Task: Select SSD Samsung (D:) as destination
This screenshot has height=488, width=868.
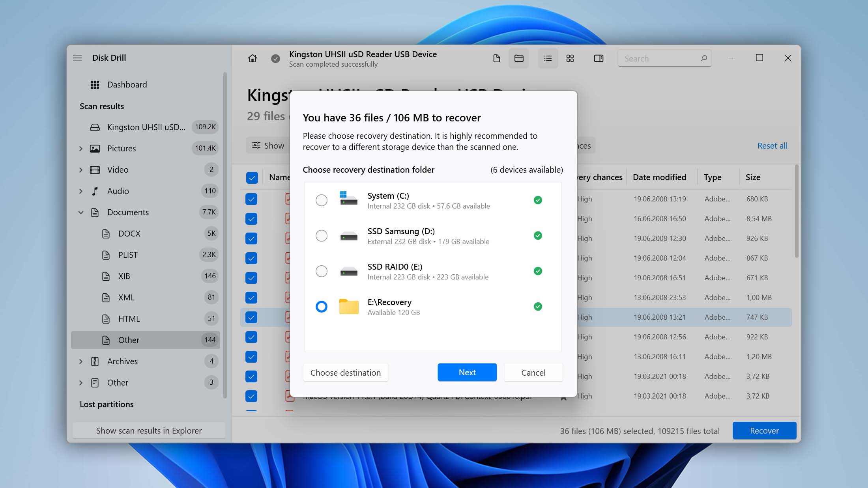Action: 321,235
